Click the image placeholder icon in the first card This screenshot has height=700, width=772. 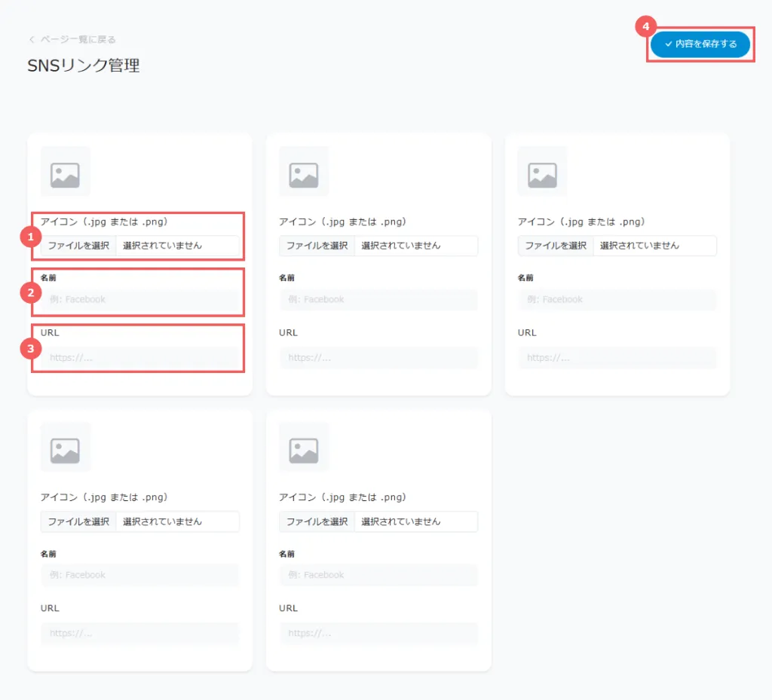tap(65, 172)
